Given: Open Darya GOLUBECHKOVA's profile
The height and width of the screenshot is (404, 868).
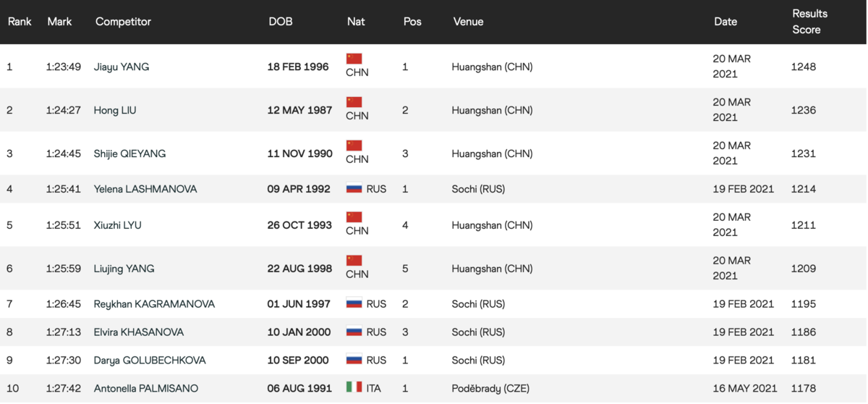Looking at the screenshot, I should click(150, 361).
